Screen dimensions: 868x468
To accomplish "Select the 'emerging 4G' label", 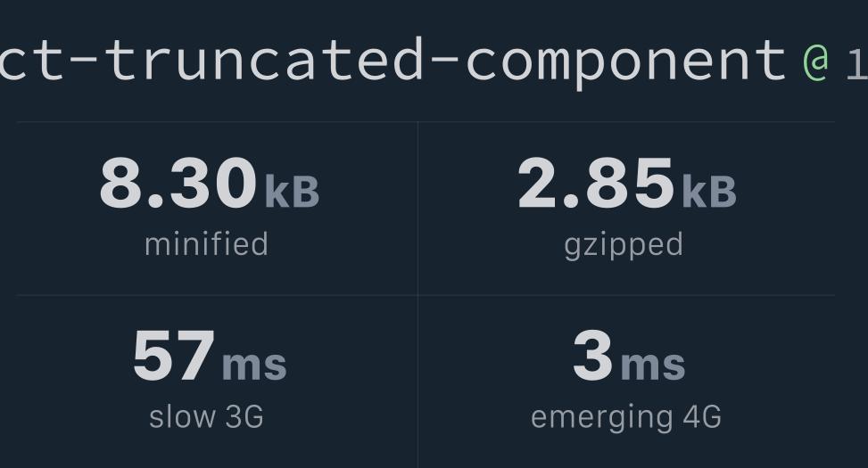I will tap(626, 418).
